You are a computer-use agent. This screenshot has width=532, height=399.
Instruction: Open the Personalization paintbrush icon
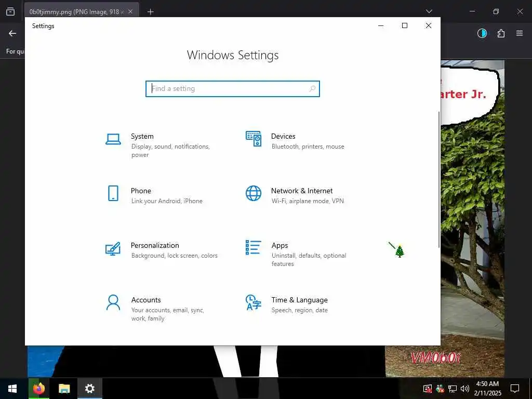pyautogui.click(x=113, y=248)
